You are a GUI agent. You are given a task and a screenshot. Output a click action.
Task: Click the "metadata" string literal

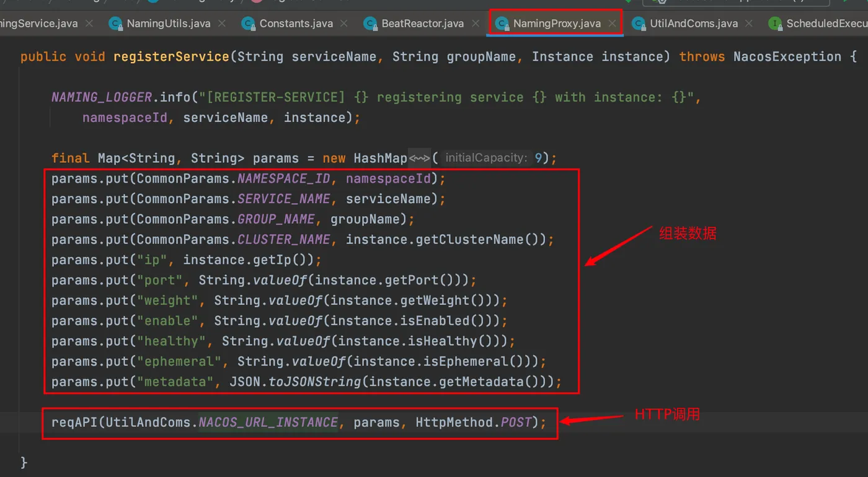[175, 382]
